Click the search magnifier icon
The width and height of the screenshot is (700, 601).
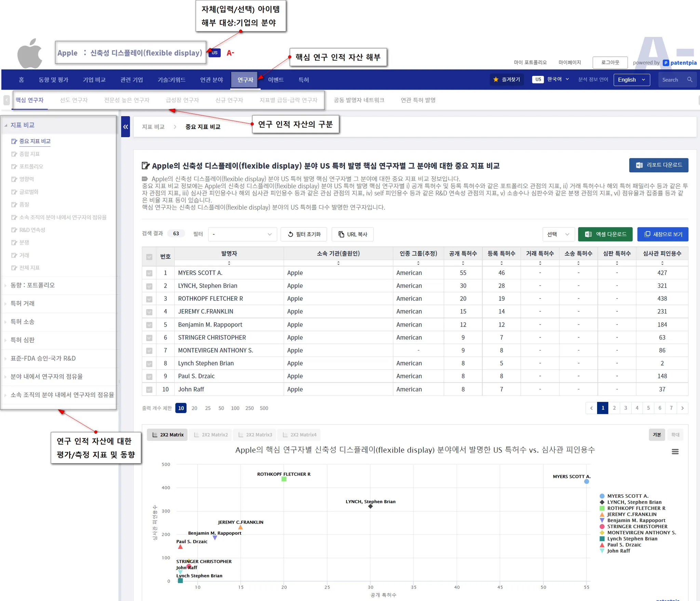pyautogui.click(x=689, y=80)
